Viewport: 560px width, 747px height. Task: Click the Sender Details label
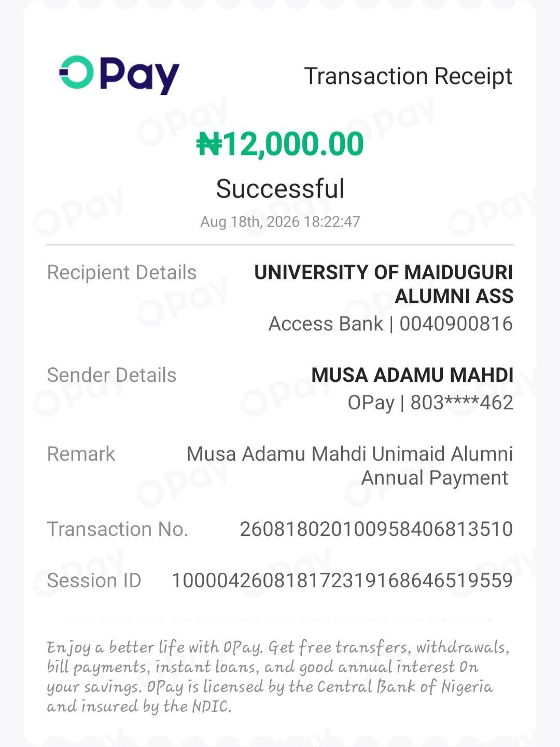coord(111,375)
